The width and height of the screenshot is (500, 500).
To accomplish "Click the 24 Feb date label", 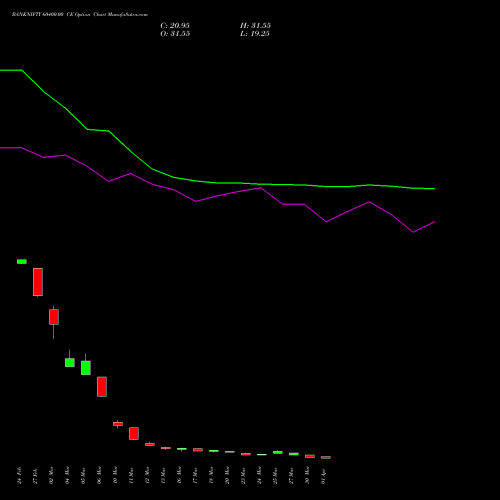I will [x=19, y=475].
